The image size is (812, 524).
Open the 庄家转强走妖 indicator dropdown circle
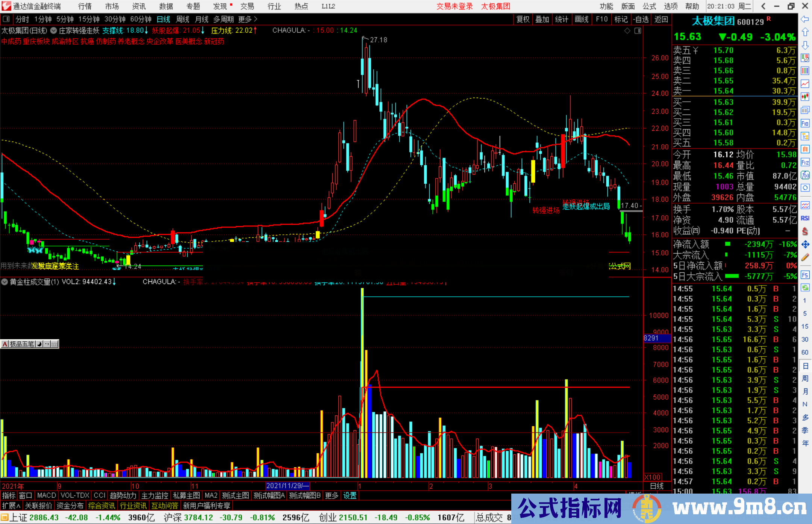click(54, 31)
